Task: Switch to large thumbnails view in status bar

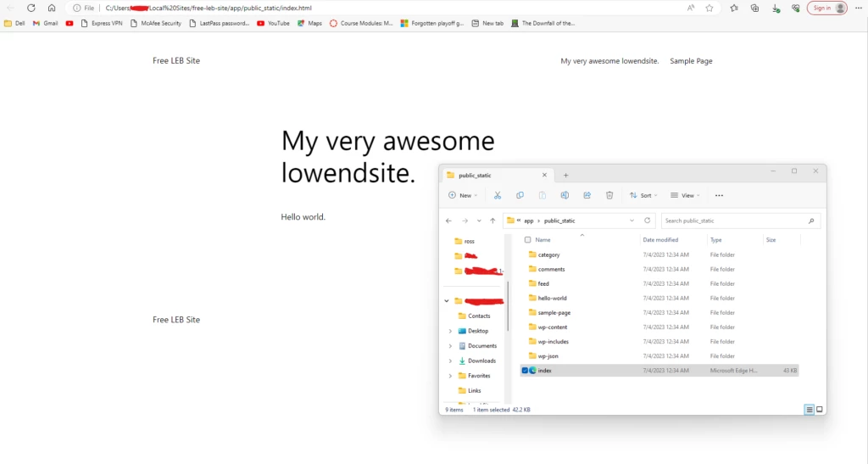Action: (x=819, y=410)
